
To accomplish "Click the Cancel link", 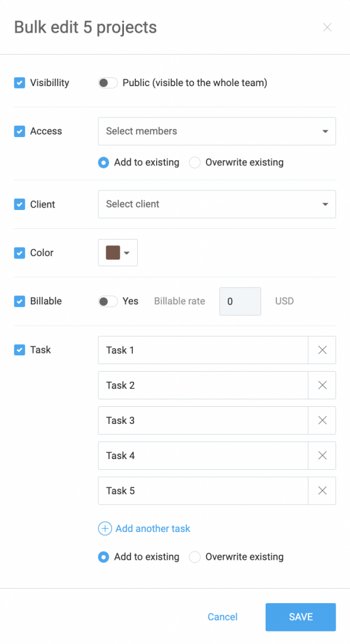I will coord(222,617).
